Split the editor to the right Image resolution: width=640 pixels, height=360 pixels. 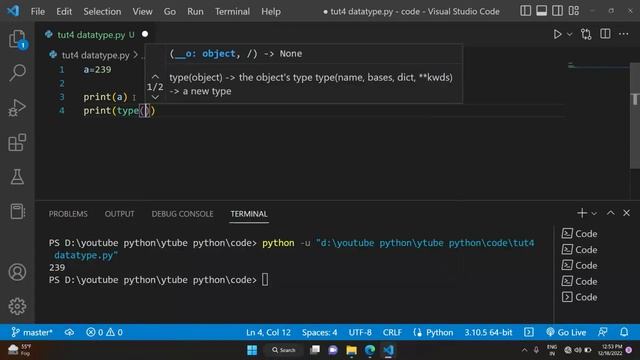pos(605,34)
